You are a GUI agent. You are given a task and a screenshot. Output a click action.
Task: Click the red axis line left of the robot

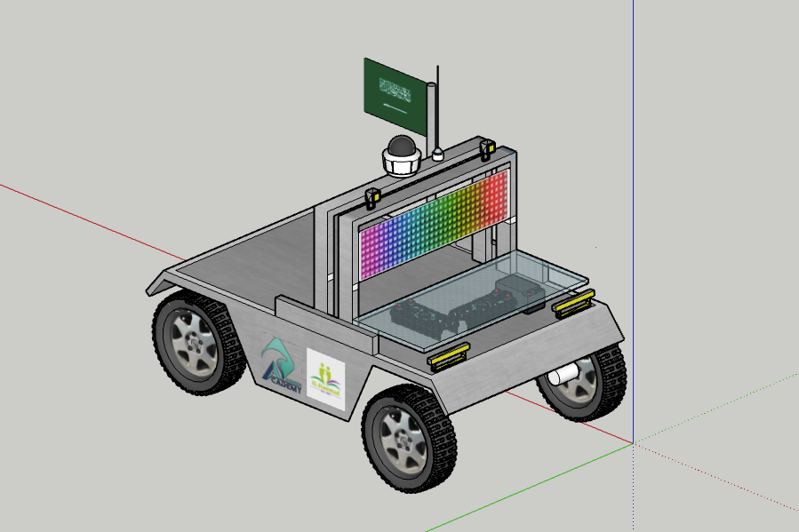tap(71, 211)
